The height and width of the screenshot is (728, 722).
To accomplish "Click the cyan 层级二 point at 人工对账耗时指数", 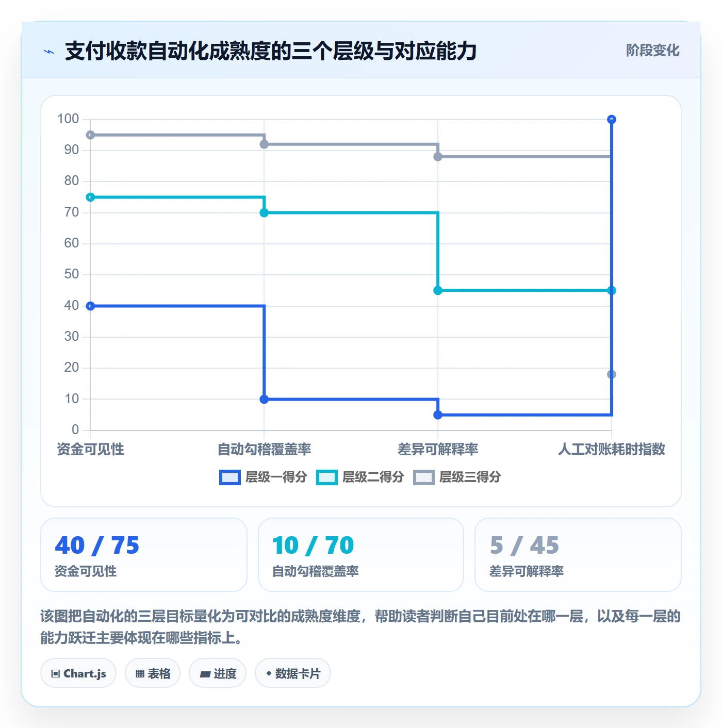I will click(x=612, y=291).
